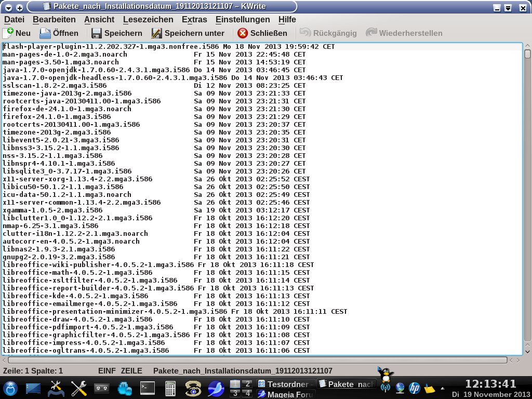Image resolution: width=532 pixels, height=399 pixels.
Task: Open the calculator from the panel
Action: [170, 389]
